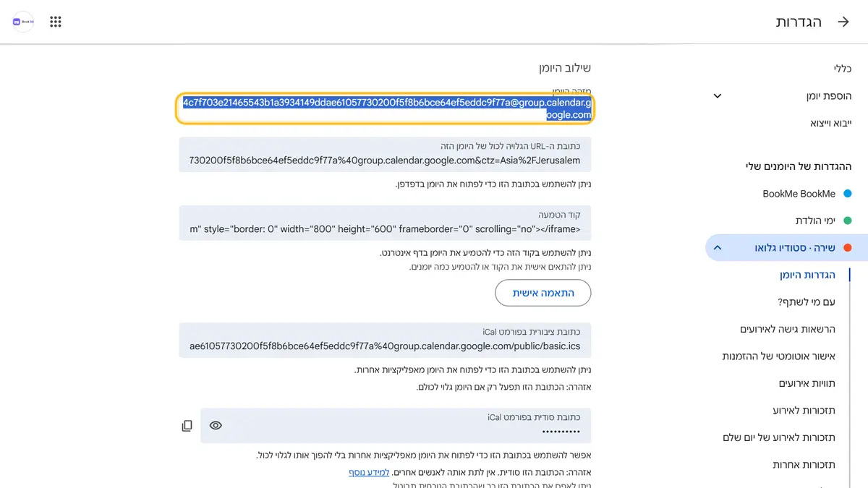Copy the secret iCal address

pos(187,426)
